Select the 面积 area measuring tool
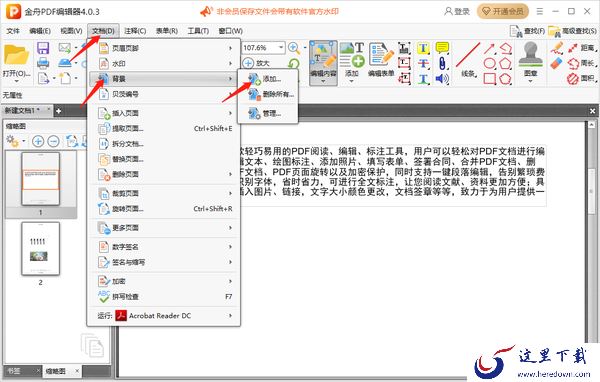This screenshot has height=382, width=600. (x=582, y=78)
